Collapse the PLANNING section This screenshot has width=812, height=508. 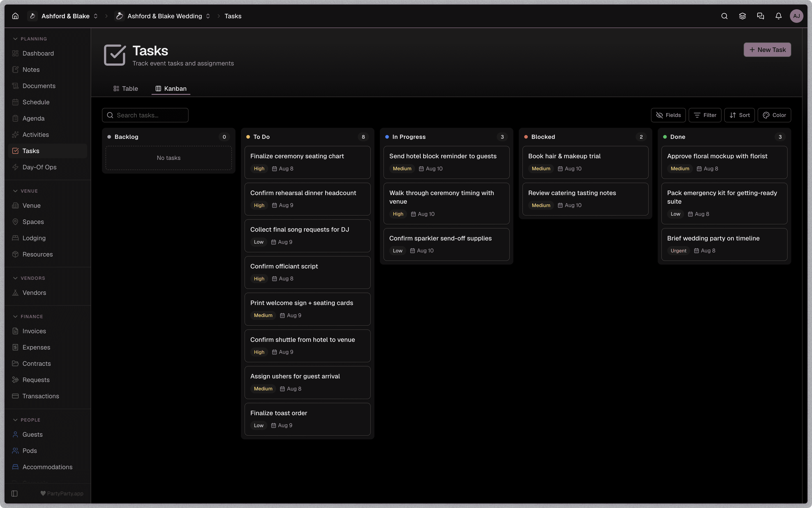[x=30, y=39]
